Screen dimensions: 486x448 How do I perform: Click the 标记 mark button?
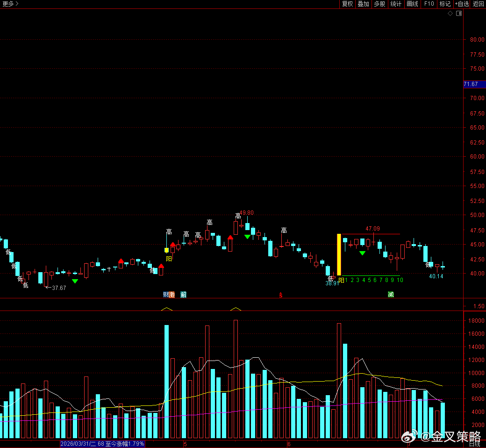[x=445, y=4]
